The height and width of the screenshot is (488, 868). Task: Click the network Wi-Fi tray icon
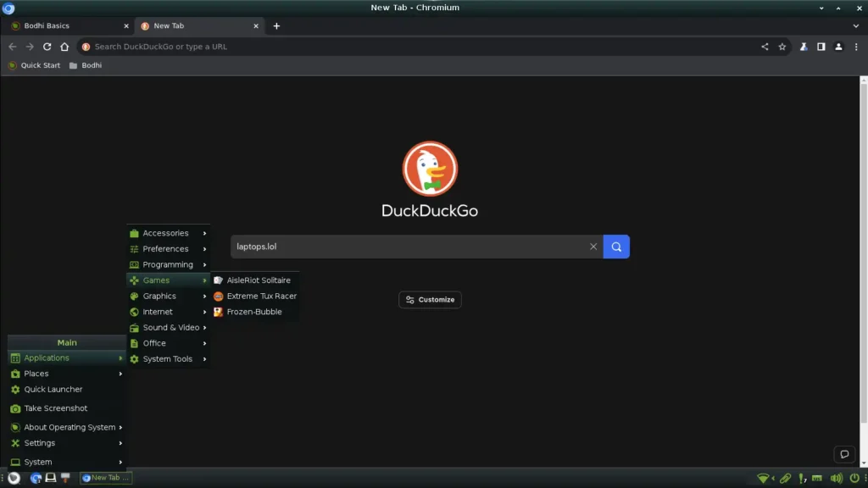764,478
